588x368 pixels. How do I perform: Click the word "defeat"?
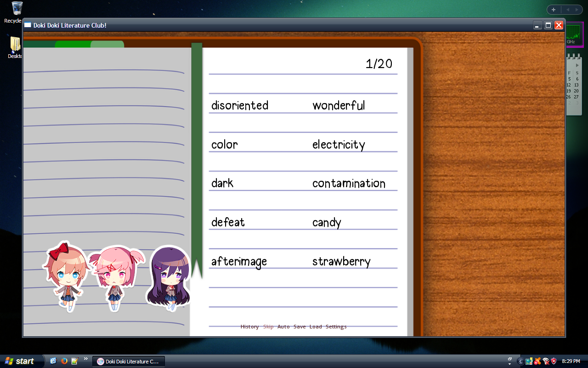click(x=228, y=222)
